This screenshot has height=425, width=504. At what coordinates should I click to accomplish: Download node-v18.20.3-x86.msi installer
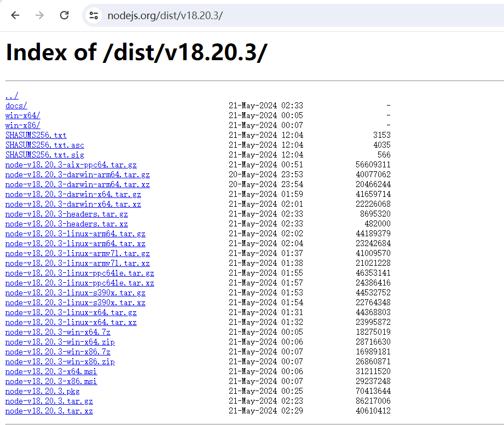coord(51,381)
